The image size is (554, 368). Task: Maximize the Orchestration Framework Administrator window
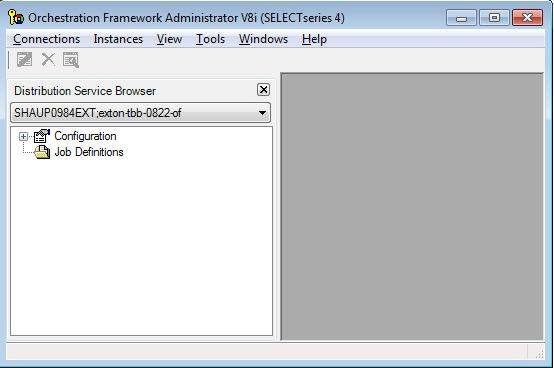pos(494,18)
